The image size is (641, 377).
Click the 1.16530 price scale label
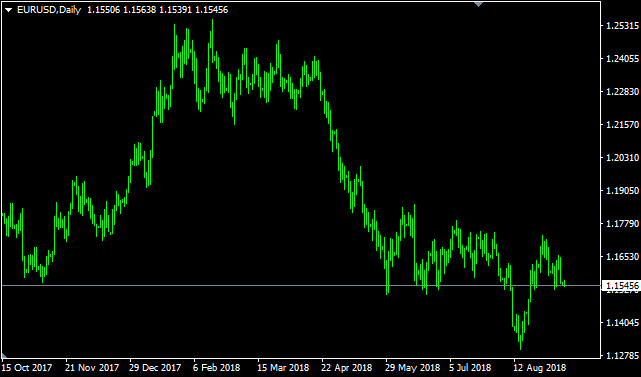(622, 256)
